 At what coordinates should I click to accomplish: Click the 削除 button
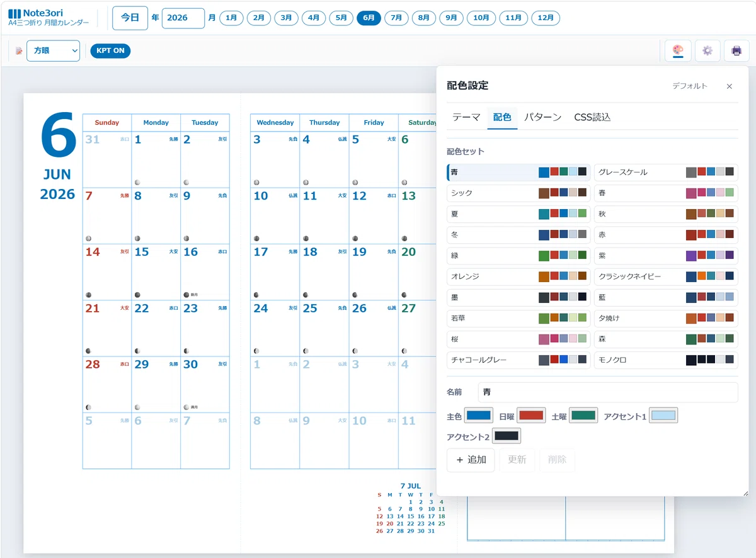point(558,460)
